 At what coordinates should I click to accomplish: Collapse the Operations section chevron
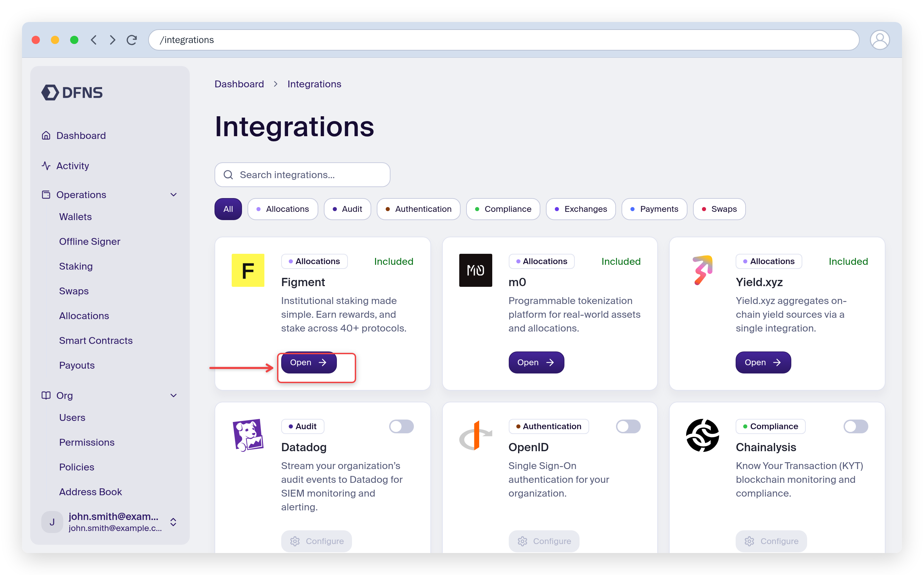(174, 195)
